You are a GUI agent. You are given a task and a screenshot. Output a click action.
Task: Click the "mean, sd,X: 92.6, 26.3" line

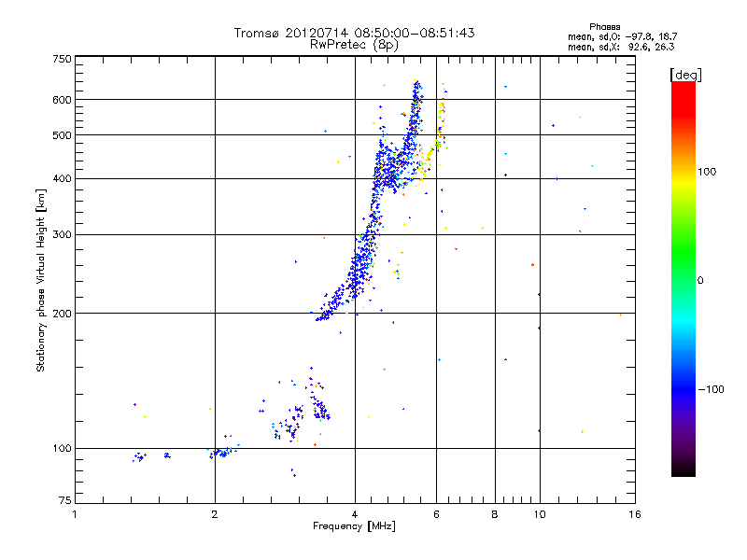click(621, 47)
